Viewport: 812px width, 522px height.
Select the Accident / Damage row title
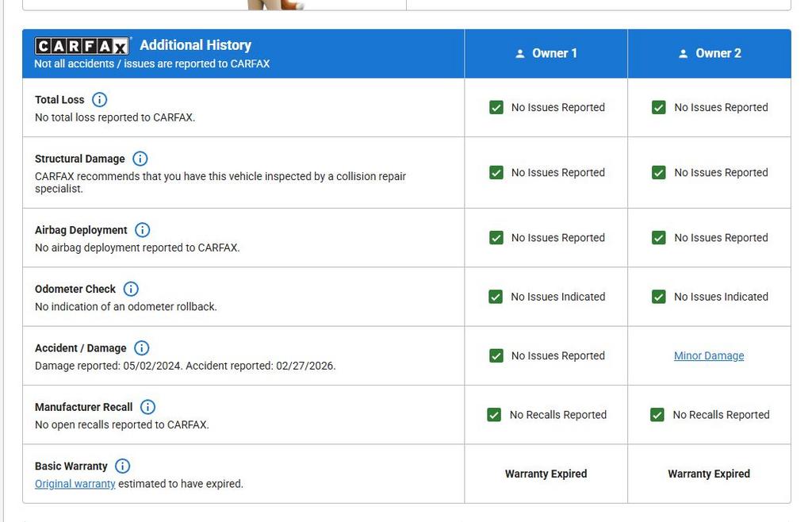(81, 348)
